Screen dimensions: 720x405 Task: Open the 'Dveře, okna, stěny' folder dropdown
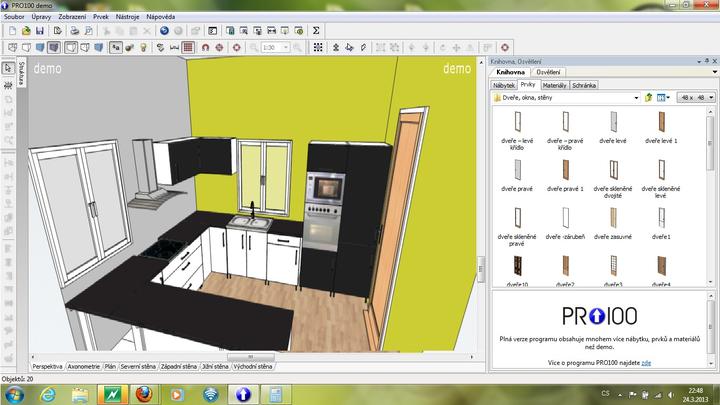tap(634, 98)
